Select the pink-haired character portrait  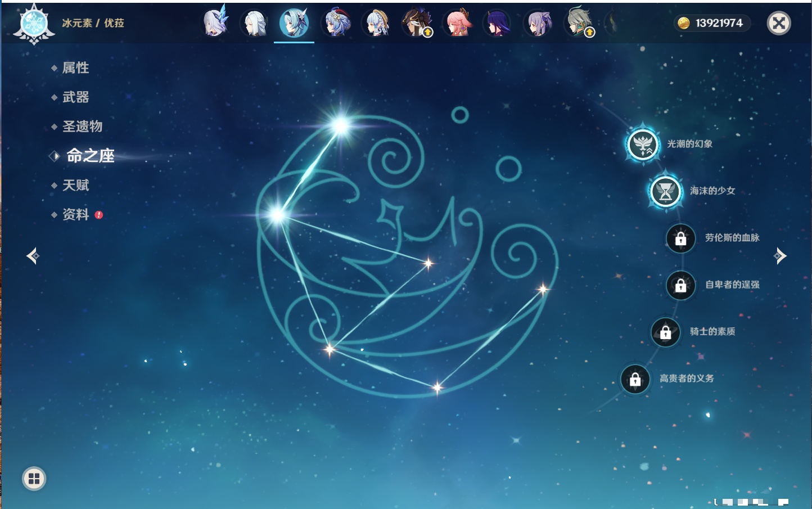(x=457, y=23)
